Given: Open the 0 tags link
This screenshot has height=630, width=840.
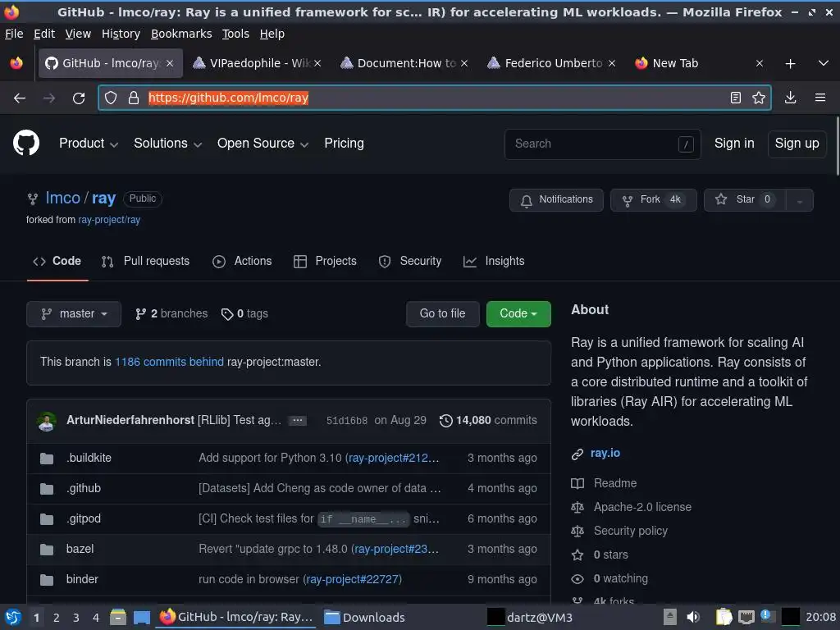Looking at the screenshot, I should 244,314.
